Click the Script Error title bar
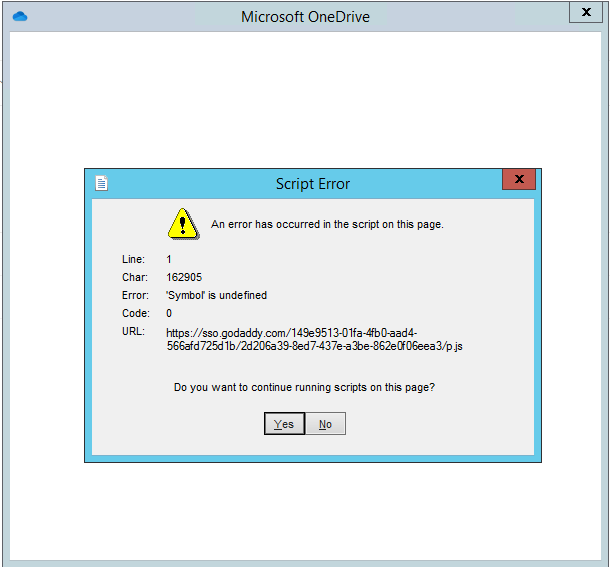The height and width of the screenshot is (567, 610). (312, 184)
